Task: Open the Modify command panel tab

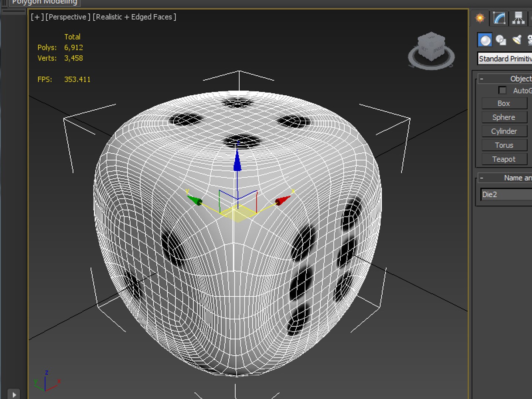Action: 499,18
